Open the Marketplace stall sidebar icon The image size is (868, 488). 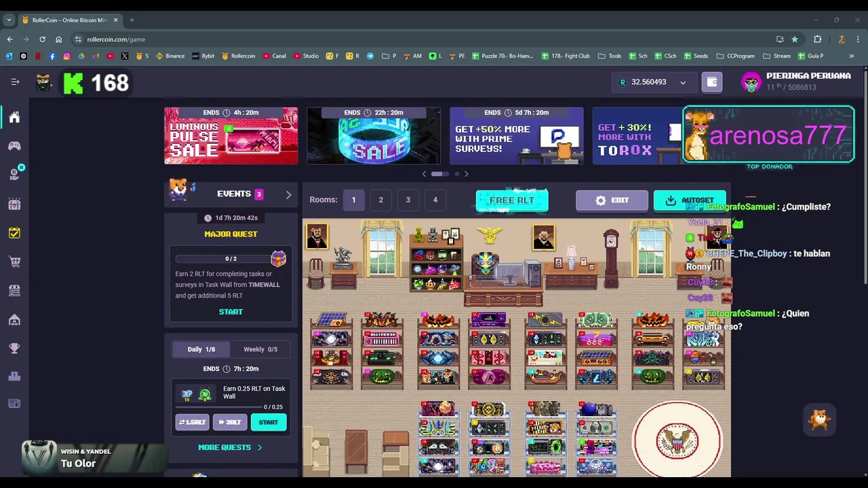click(14, 290)
